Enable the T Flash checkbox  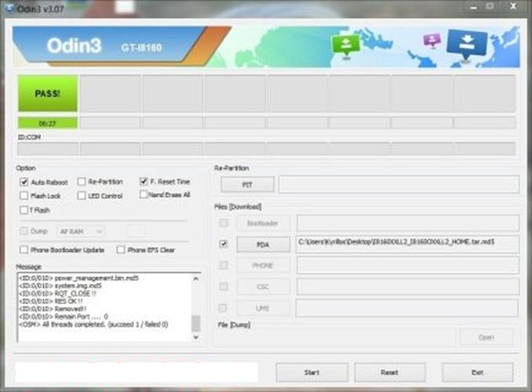point(24,210)
